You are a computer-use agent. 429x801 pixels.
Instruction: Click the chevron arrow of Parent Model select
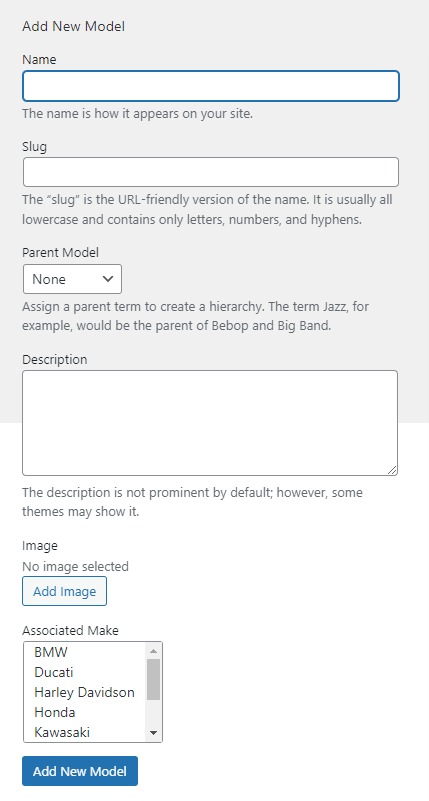click(x=108, y=279)
